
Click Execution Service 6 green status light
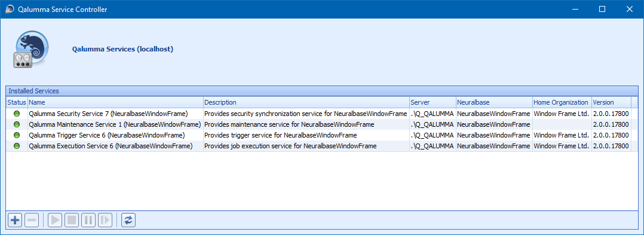(x=17, y=146)
